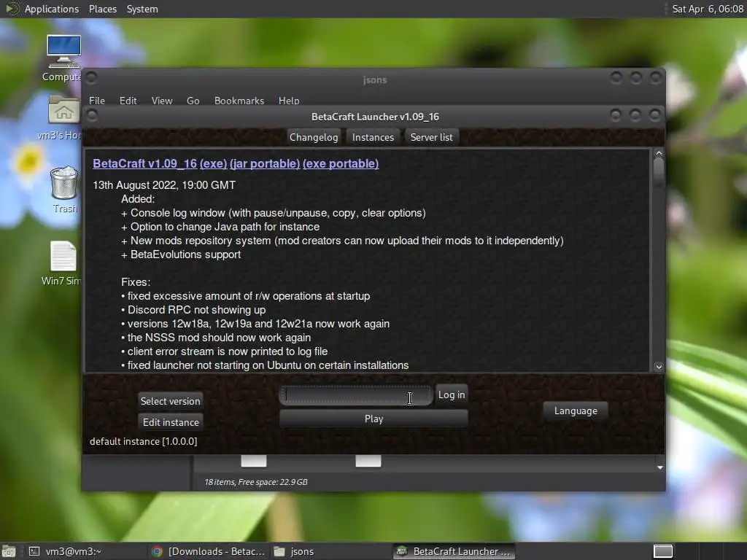
Task: Switch to the vm3@vm3 terminal taskbar item
Action: pos(66,551)
